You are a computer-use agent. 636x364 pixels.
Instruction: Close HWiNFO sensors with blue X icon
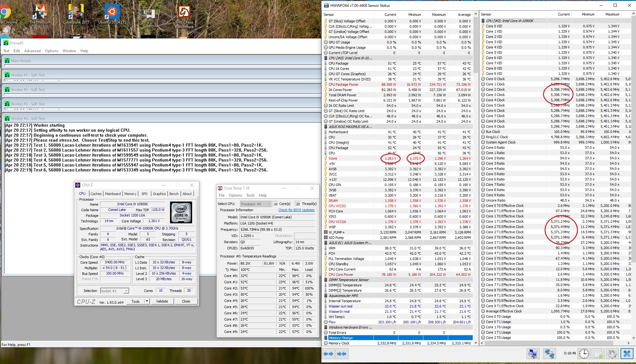click(x=627, y=354)
